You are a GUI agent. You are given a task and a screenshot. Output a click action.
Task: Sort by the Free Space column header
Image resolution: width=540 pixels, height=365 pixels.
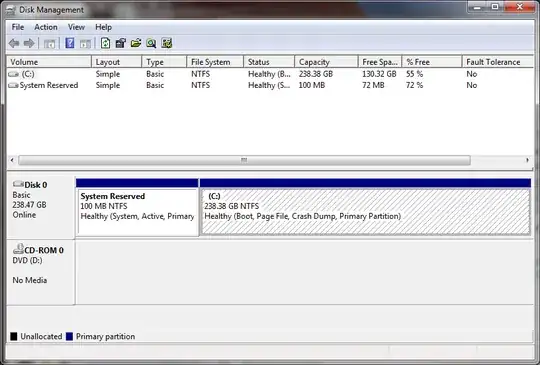380,62
